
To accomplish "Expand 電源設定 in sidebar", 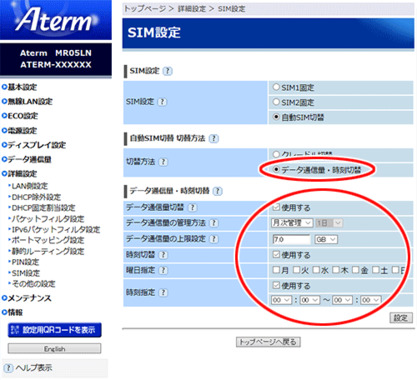I will coord(19,130).
